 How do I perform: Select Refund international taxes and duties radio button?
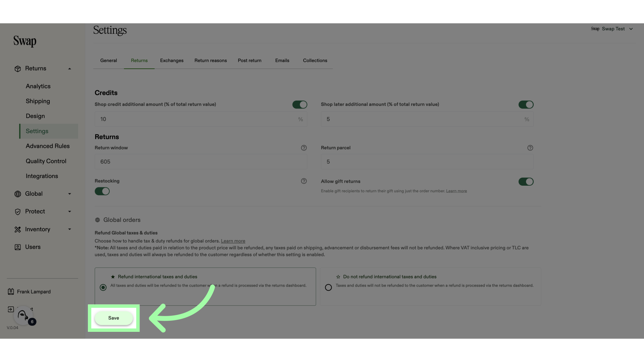tap(103, 288)
